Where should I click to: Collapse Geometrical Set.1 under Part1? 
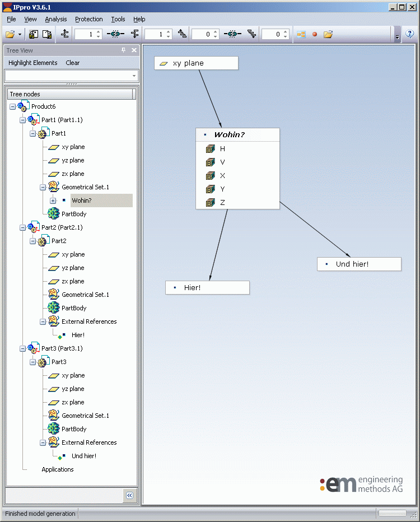(x=43, y=187)
